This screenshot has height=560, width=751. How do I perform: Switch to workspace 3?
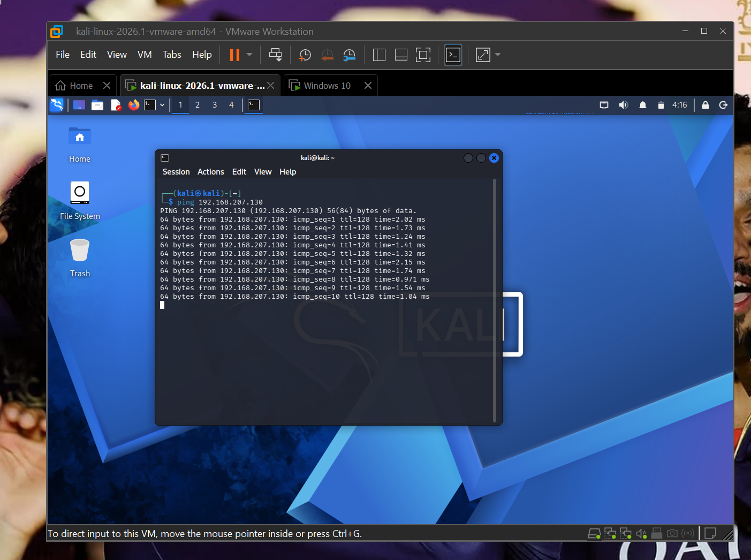click(215, 105)
